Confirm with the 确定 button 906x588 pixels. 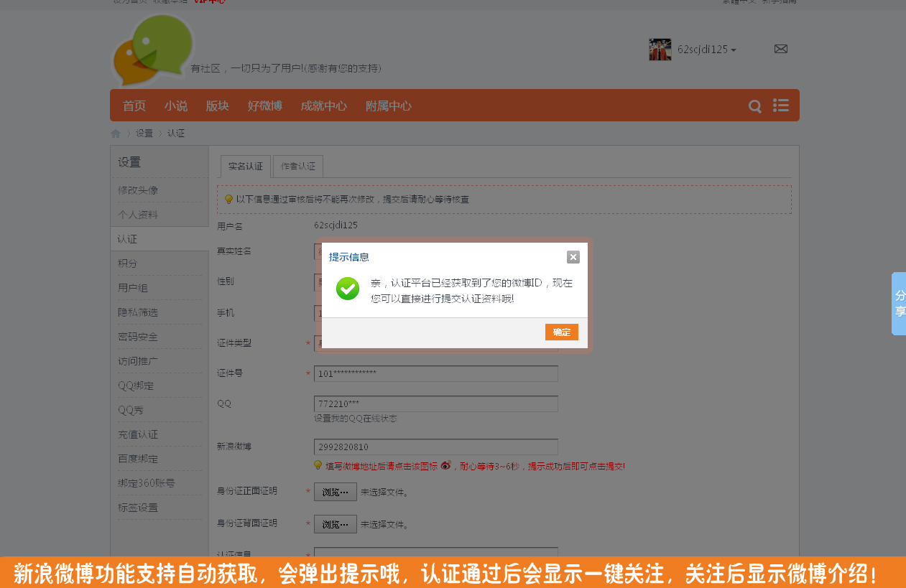pos(562,332)
